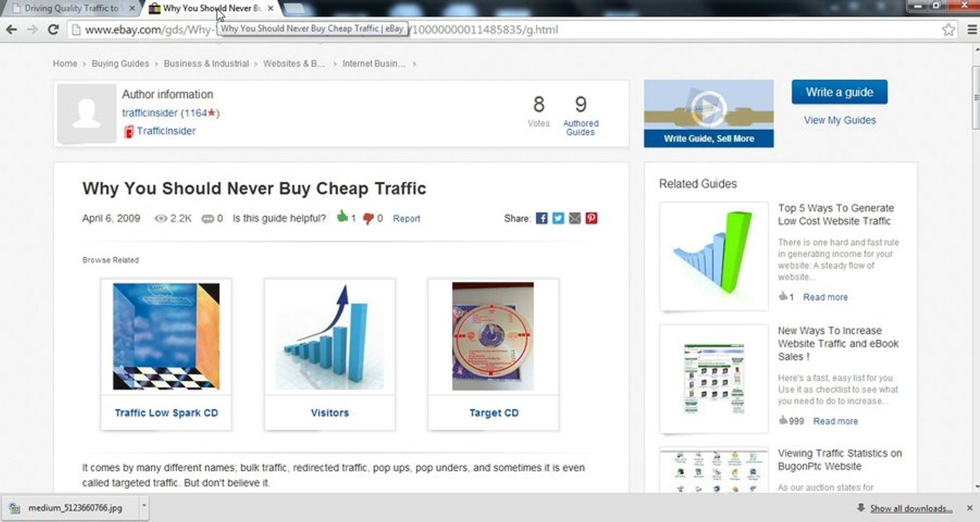
Task: Open the Chrome menu icon
Action: click(972, 30)
